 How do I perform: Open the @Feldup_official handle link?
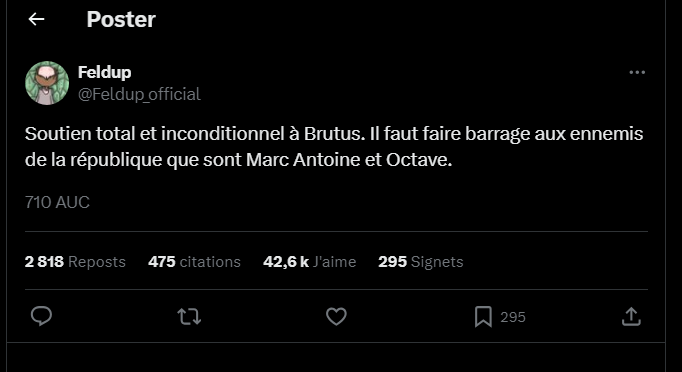point(139,94)
